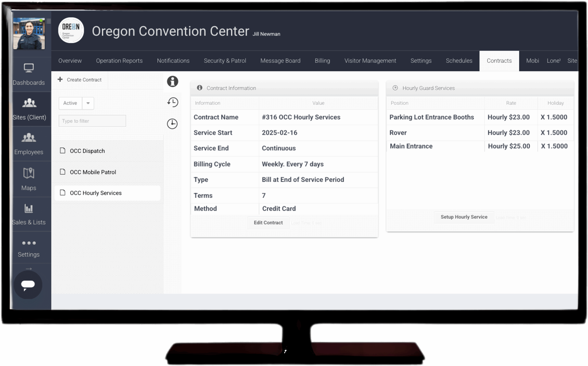Open the Lone tab
This screenshot has width=588, height=366.
[554, 61]
